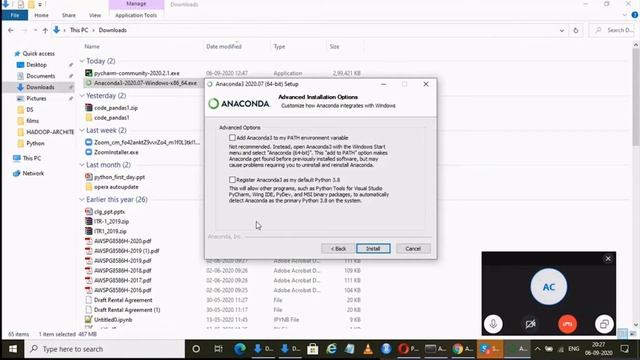Open Desktop in navigation pane
Screen dimensions: 640x360
[36, 65]
